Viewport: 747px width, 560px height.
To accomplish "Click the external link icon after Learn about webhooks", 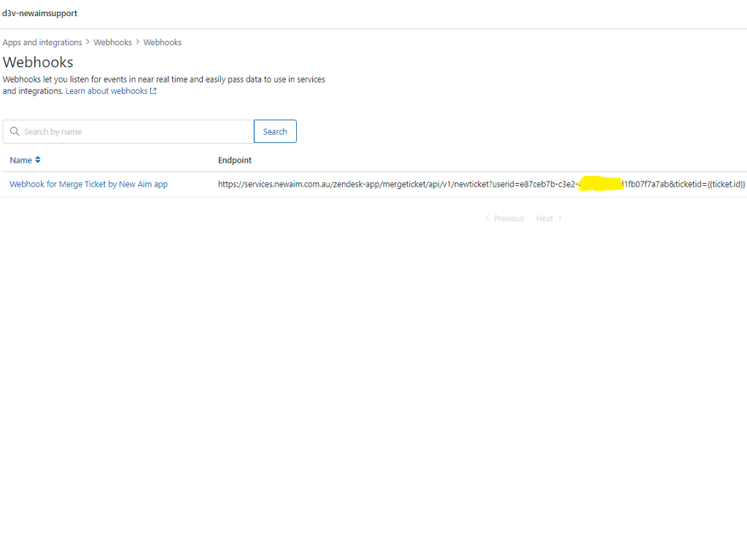I will pyautogui.click(x=153, y=91).
